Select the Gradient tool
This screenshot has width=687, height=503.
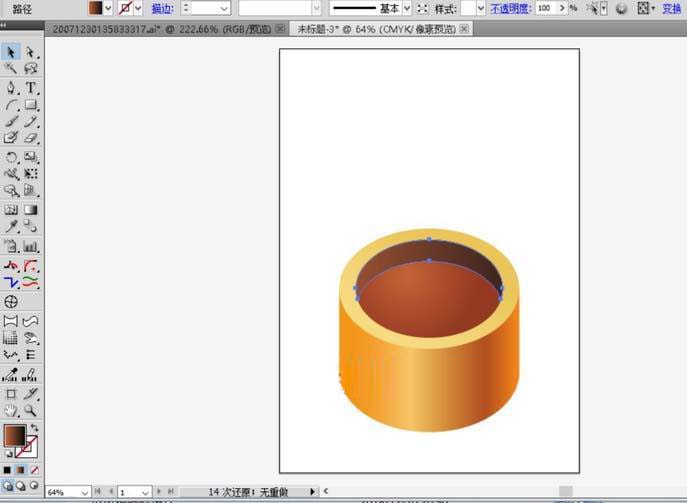coord(31,209)
